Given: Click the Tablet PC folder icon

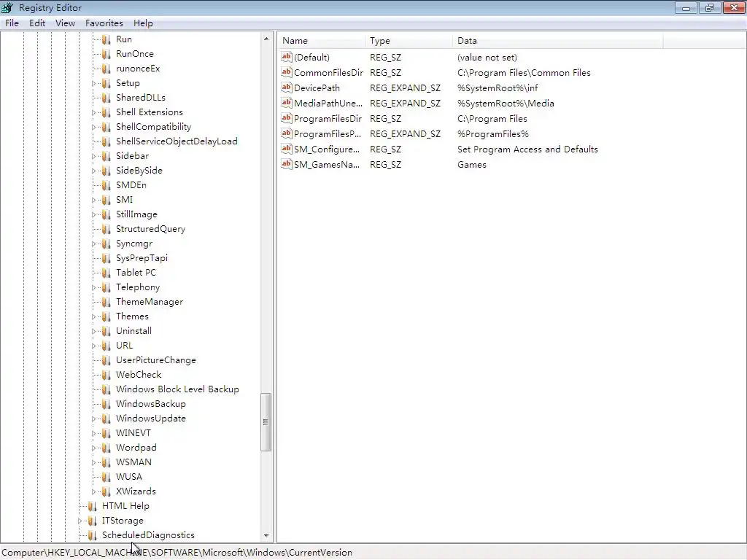Looking at the screenshot, I should tap(107, 273).
